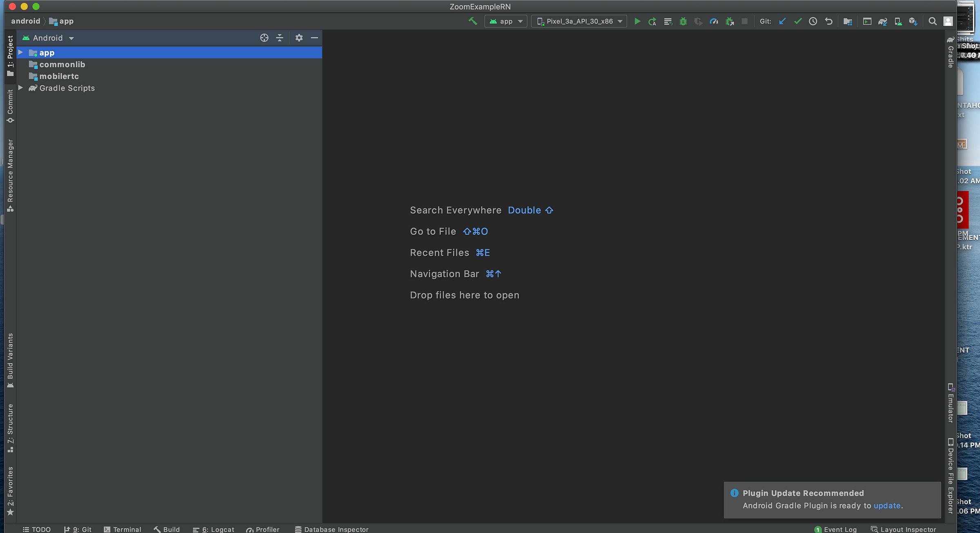The image size is (980, 533).
Task: Open the Pixel_3a_API_30_x86 device dropdown
Action: click(579, 21)
